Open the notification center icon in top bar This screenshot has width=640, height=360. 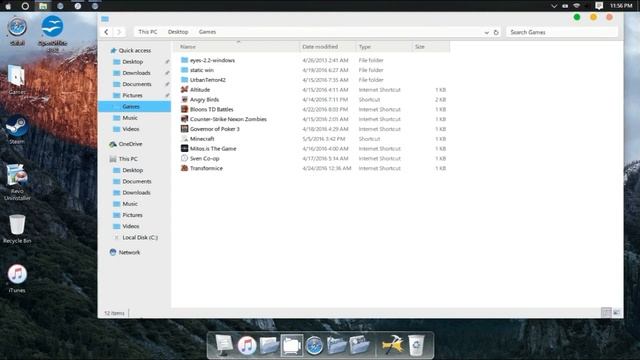599,6
